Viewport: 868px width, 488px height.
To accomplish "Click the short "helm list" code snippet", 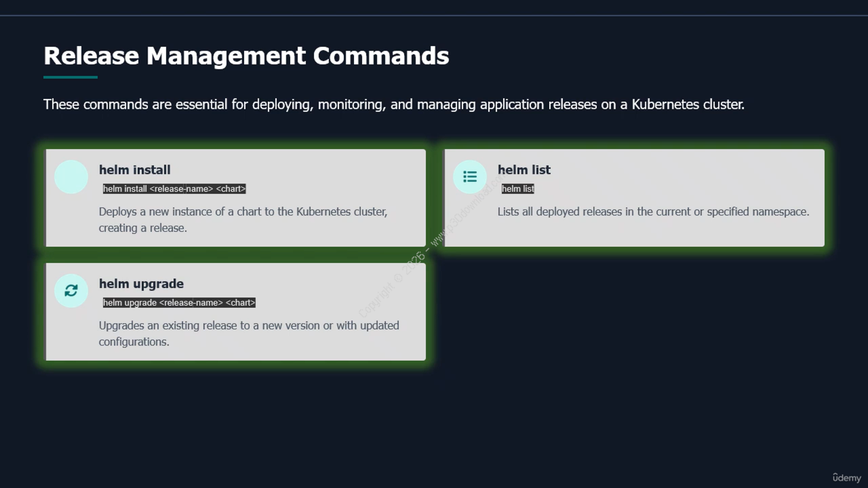I will pos(518,189).
